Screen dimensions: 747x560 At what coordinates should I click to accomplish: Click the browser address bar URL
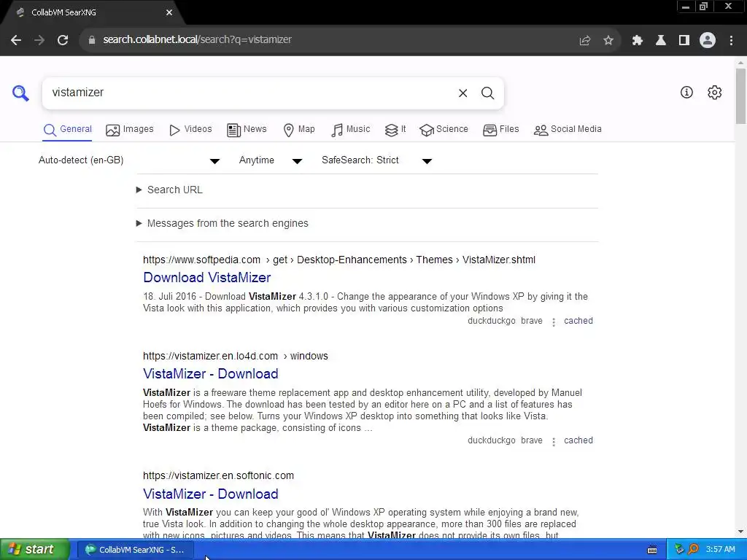(x=197, y=40)
